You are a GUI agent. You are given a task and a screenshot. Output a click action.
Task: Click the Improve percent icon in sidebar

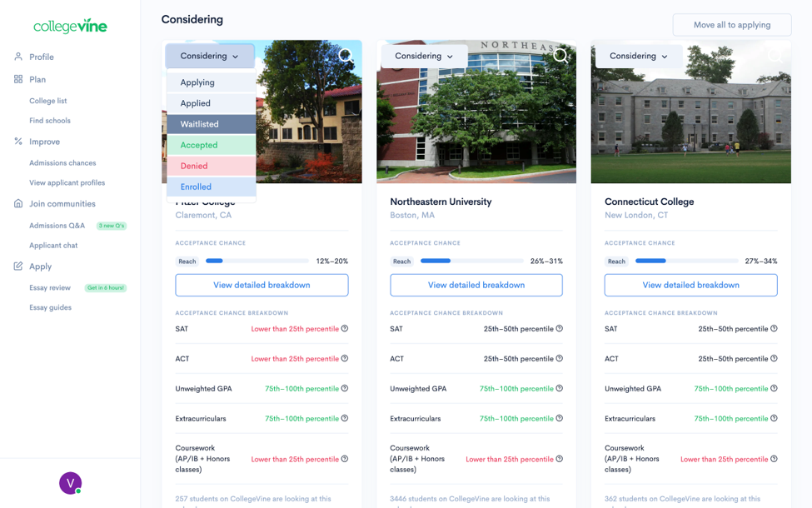pos(18,142)
